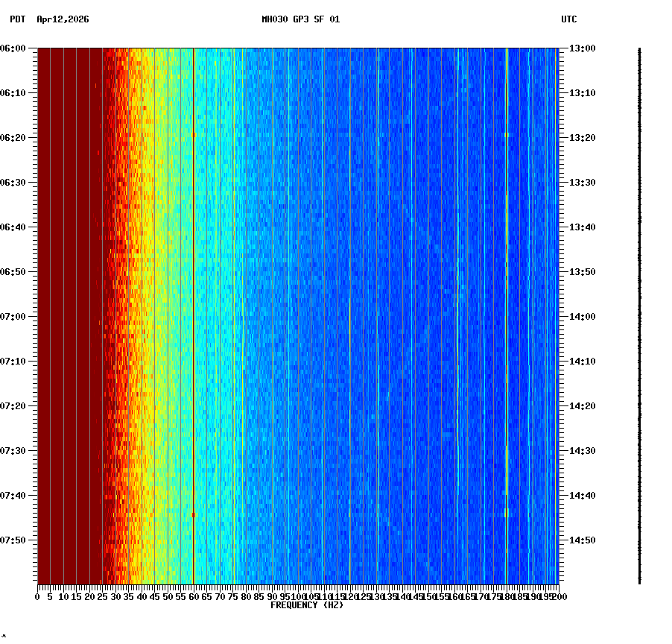Click the blue high-frequency region of spectrogram
Screen dimensions: 672x644
click(447, 298)
